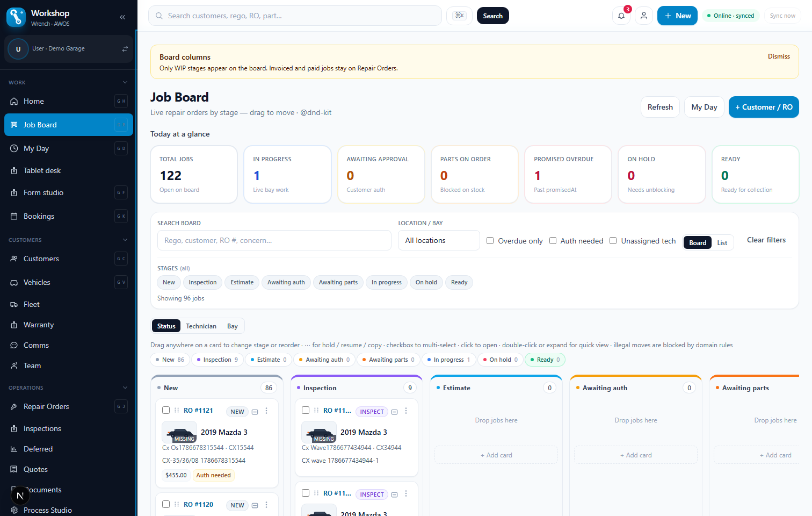Collapse the Work section in the sidebar

point(125,82)
